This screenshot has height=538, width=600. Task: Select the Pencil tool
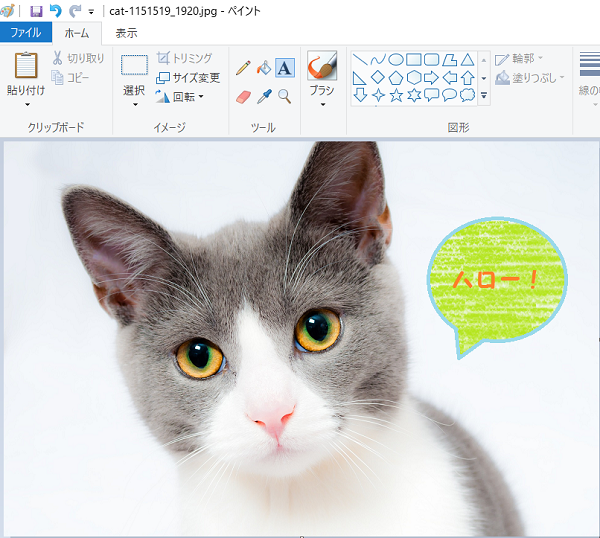click(243, 68)
